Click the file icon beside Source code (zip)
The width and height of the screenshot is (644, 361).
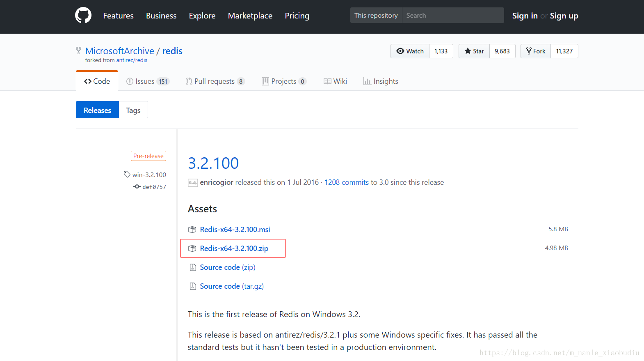tap(193, 267)
